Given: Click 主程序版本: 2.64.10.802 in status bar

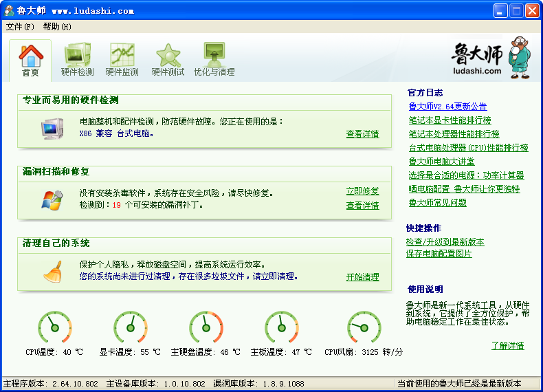Looking at the screenshot, I should [x=51, y=384].
